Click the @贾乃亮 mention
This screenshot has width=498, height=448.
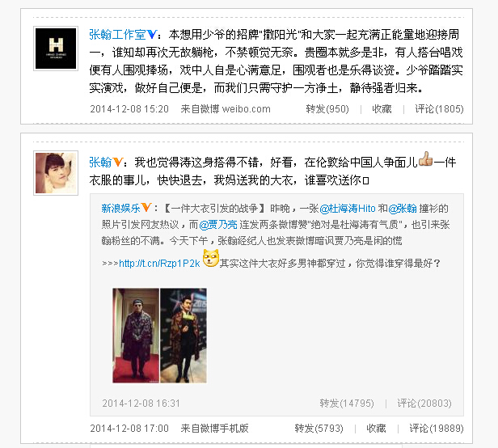(218, 225)
